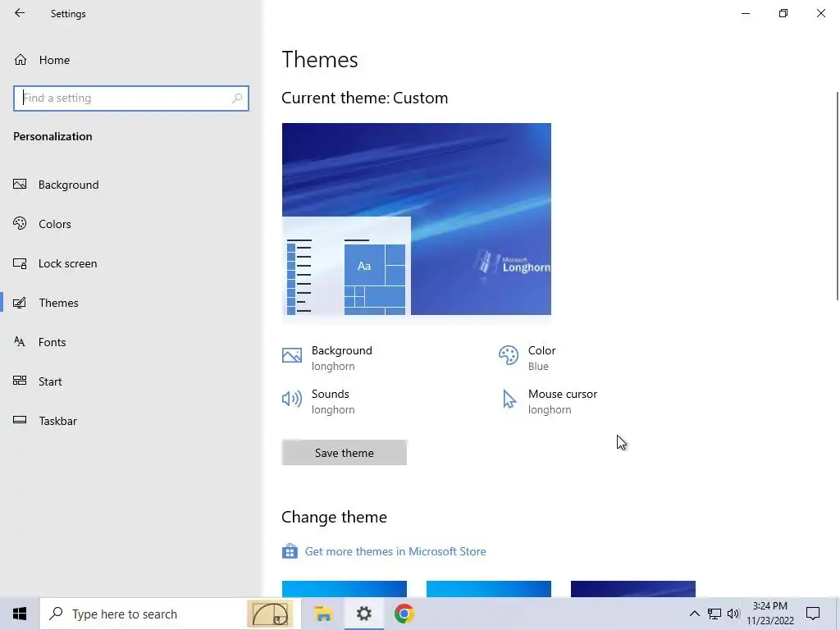Click the Background picture icon under the preview
Viewport: 840px width, 630px height.
click(292, 355)
